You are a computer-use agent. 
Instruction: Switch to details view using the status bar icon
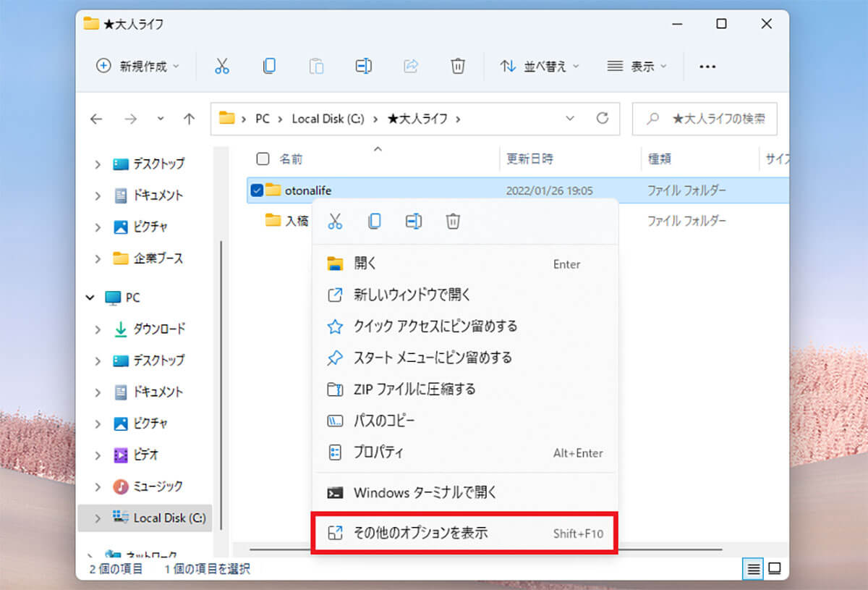(753, 569)
